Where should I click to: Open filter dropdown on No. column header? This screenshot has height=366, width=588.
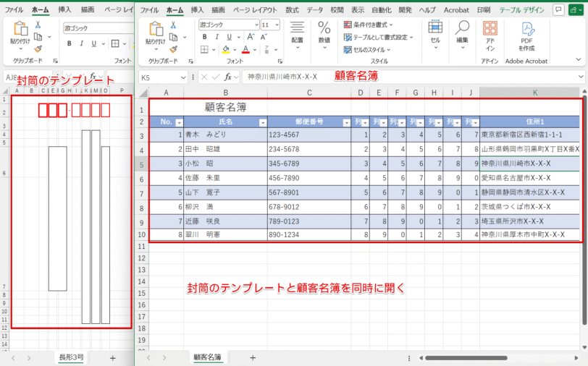[x=179, y=122]
